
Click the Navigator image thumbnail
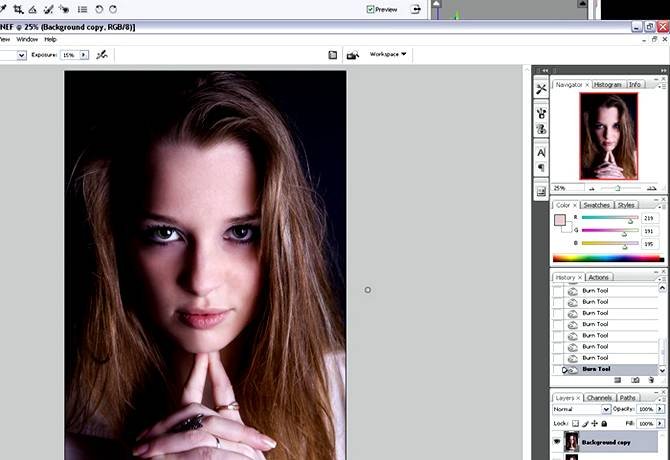point(608,137)
